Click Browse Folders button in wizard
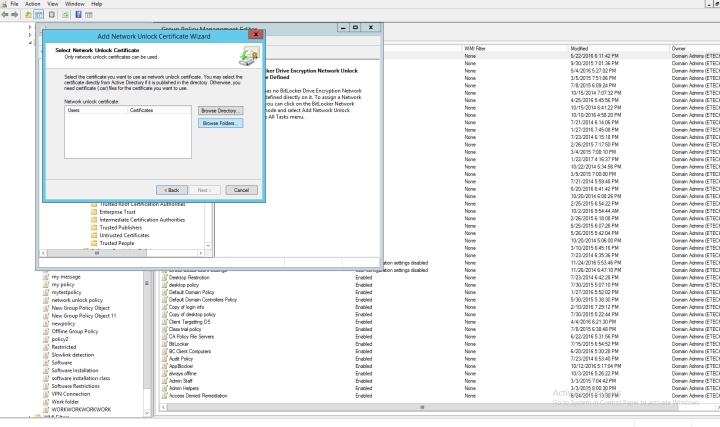720x427 pixels. (x=220, y=123)
